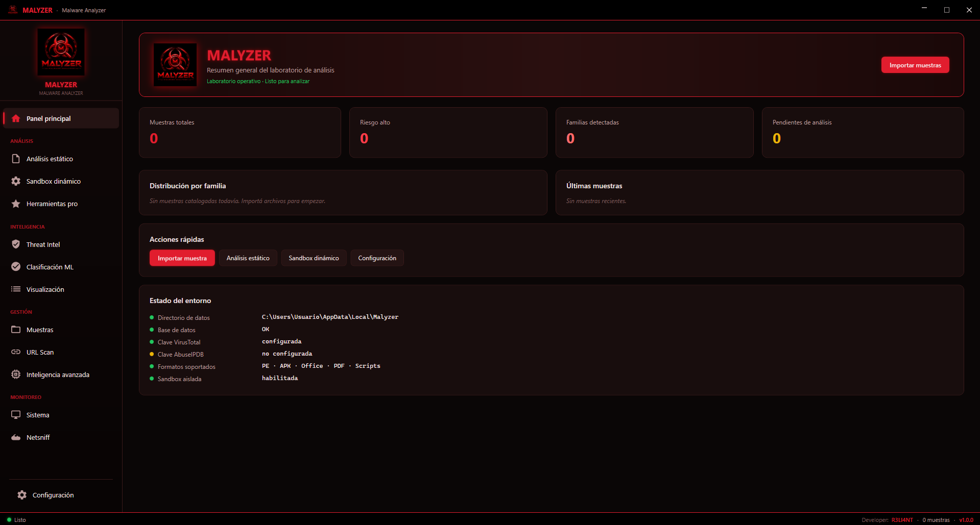Click the document icon for Análisis estático
The image size is (980, 525).
tap(16, 159)
